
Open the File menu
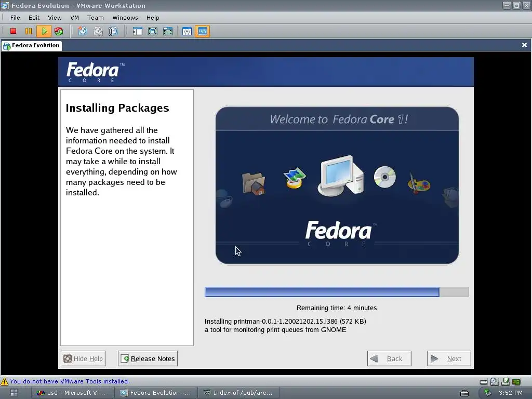click(x=15, y=18)
